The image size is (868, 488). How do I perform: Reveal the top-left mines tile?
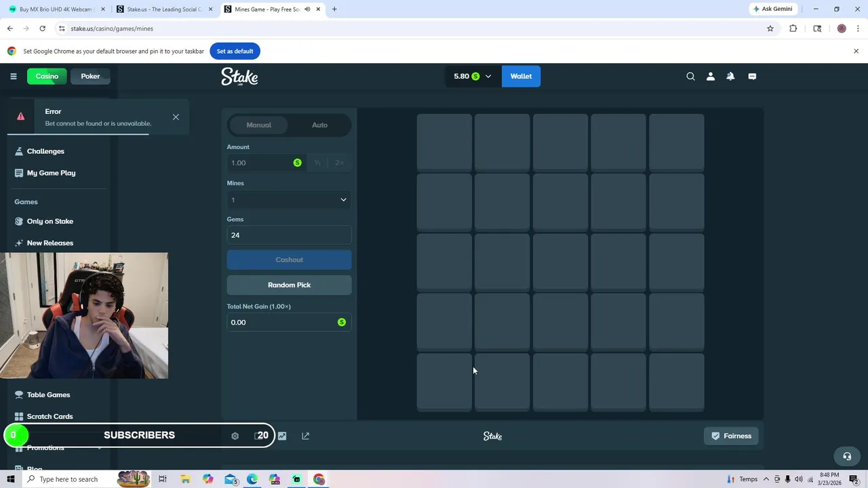(x=444, y=142)
